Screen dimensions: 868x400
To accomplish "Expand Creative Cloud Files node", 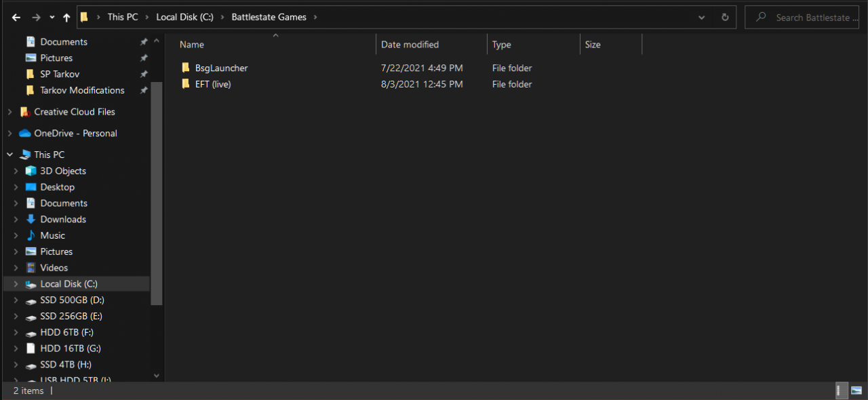I will click(9, 112).
